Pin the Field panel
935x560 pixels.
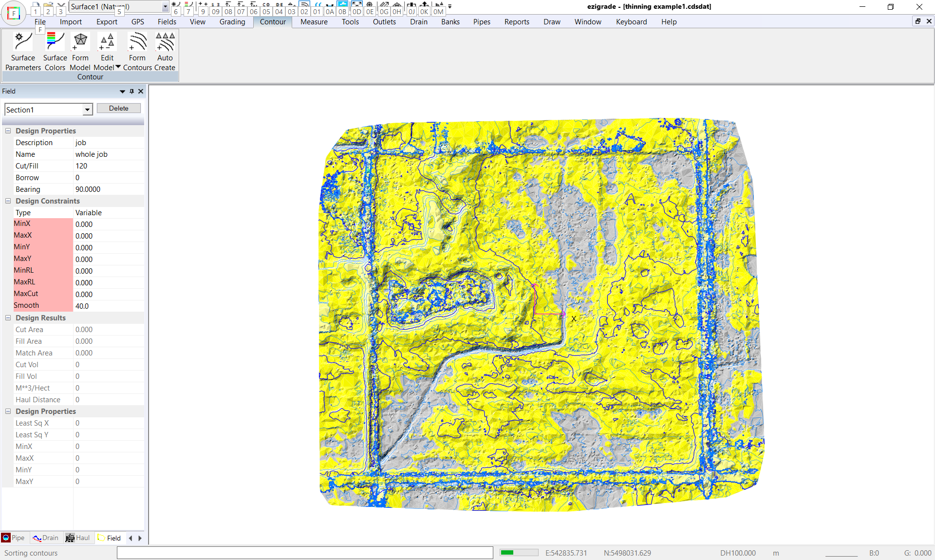[131, 92]
